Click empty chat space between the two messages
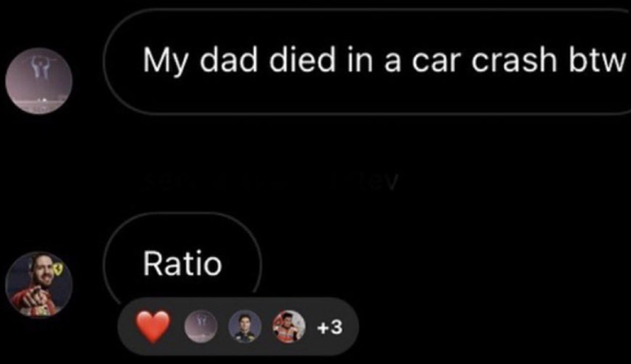The image size is (631, 364). coord(322,153)
